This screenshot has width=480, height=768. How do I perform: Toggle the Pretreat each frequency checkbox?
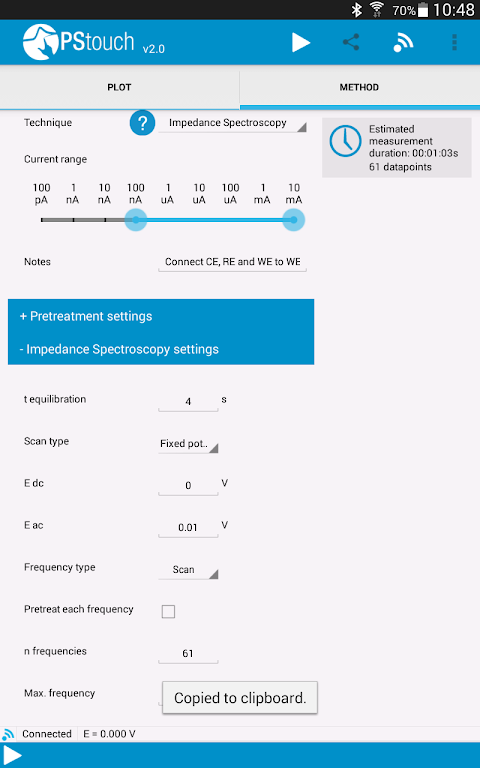(168, 611)
